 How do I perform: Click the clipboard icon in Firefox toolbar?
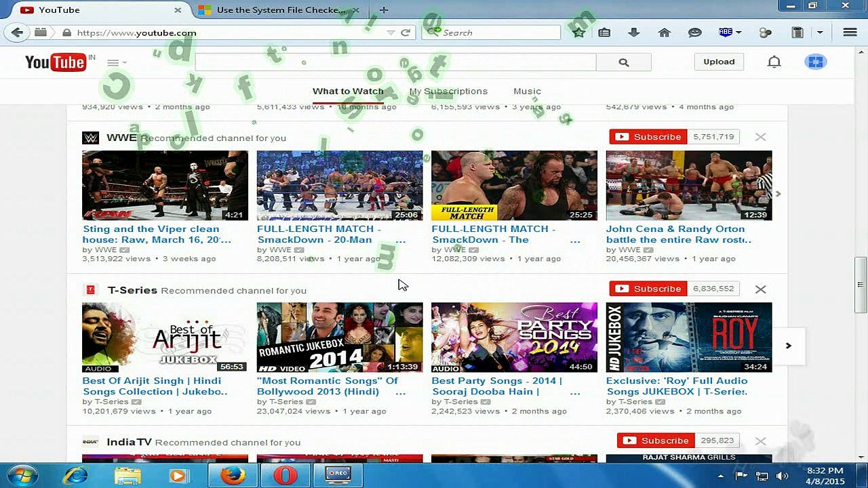797,33
